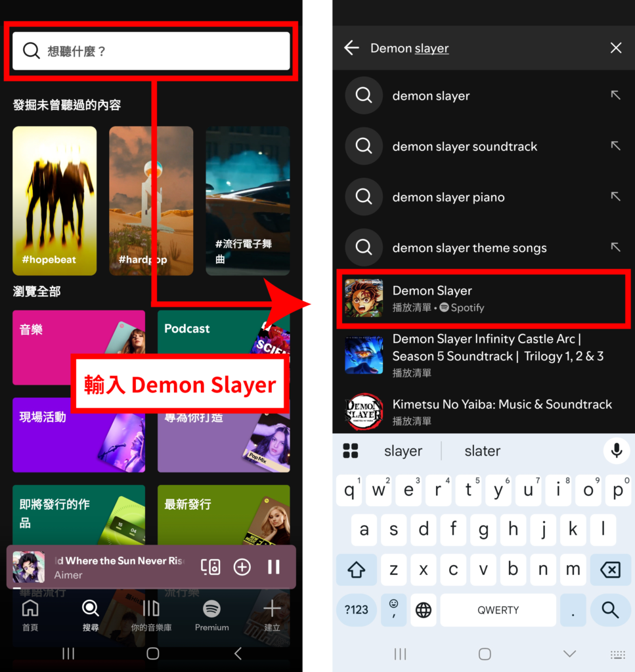Select the 'demon slayer theme songs' suggestion
Viewport: 635px width, 672px height.
tap(483, 247)
